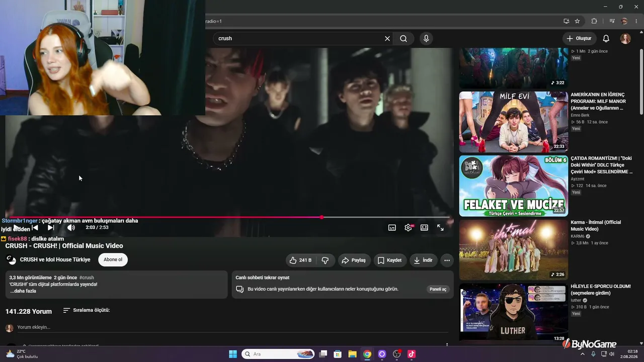The height and width of the screenshot is (362, 644).
Task: Share the video with Paylaş
Action: pos(354,260)
